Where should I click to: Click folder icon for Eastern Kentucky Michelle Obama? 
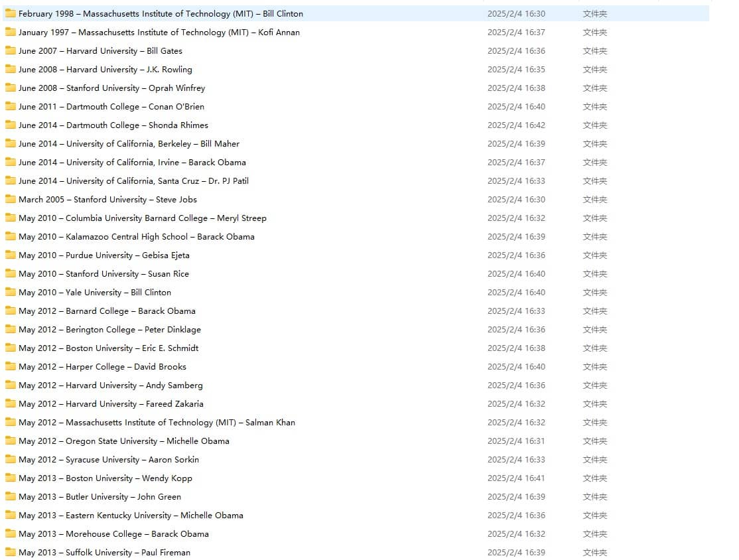(x=11, y=515)
